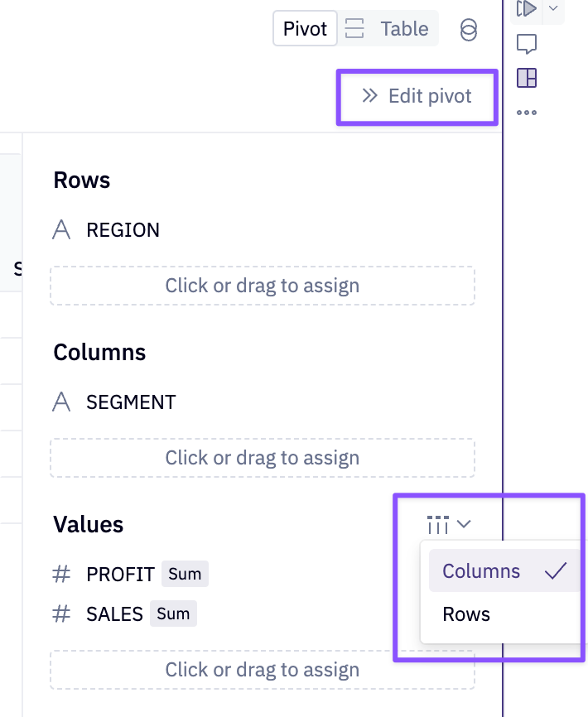The image size is (588, 717).
Task: Switch to the Table view tab
Action: (388, 29)
